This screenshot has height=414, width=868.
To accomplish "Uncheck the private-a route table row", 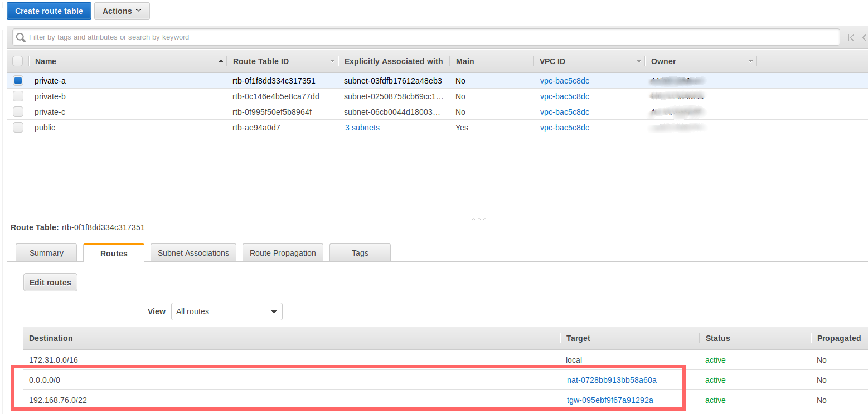I will [x=18, y=80].
